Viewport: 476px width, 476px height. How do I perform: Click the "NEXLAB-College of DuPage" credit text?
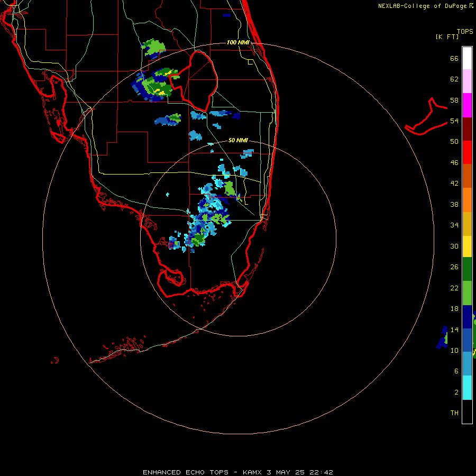coord(422,6)
